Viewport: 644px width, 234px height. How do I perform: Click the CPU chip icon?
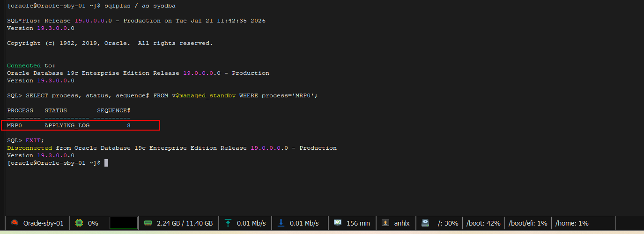79,223
